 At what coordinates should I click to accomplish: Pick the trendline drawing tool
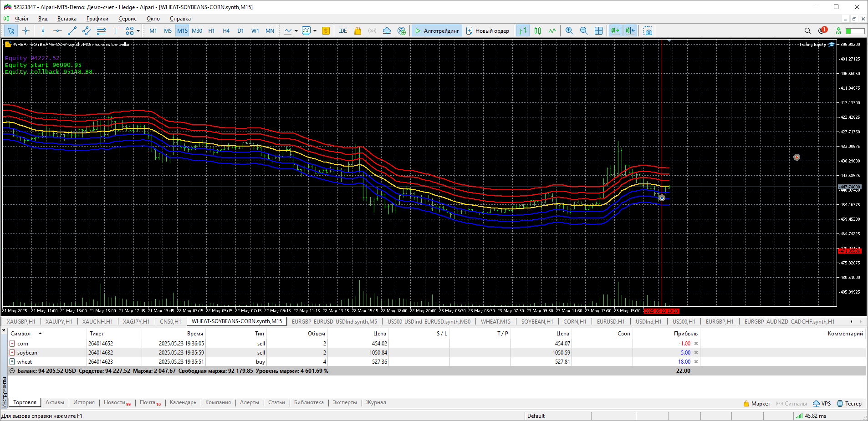tap(72, 31)
